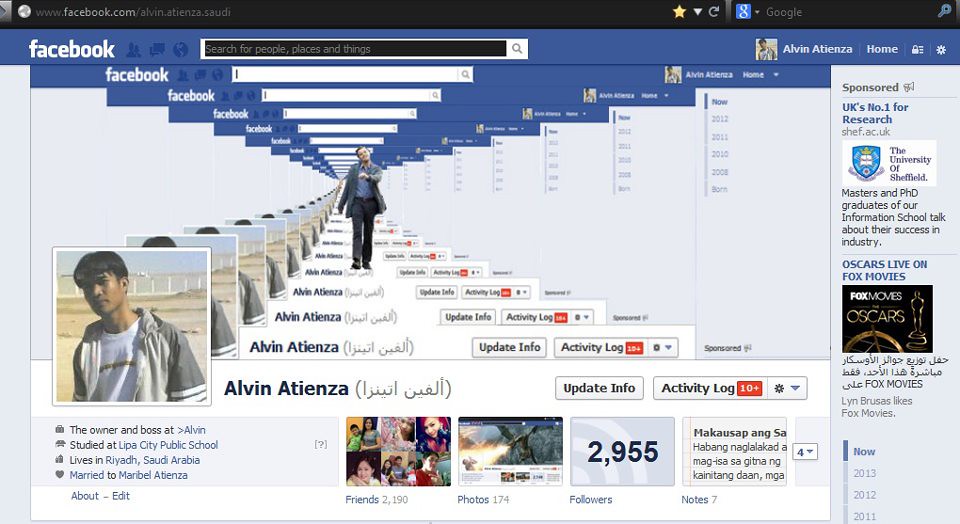Click the Photos 174 label

pyautogui.click(x=483, y=500)
